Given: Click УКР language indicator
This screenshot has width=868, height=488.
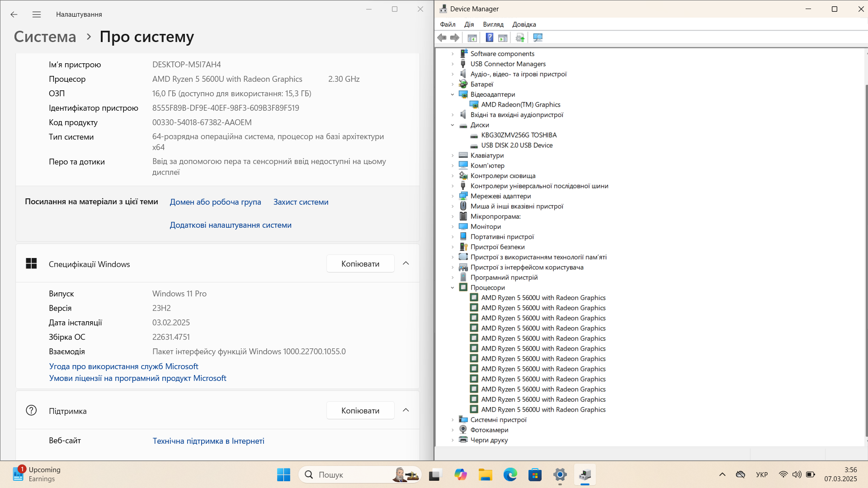Looking at the screenshot, I should click(x=762, y=474).
